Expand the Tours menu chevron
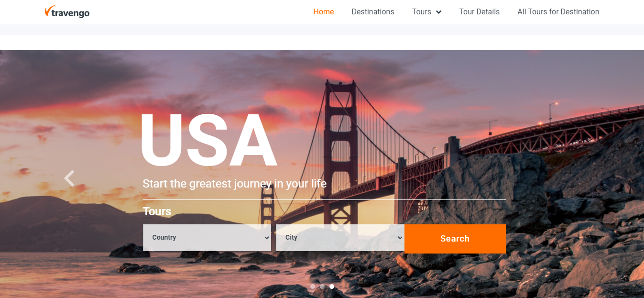Image resolution: width=644 pixels, height=298 pixels. click(x=439, y=12)
